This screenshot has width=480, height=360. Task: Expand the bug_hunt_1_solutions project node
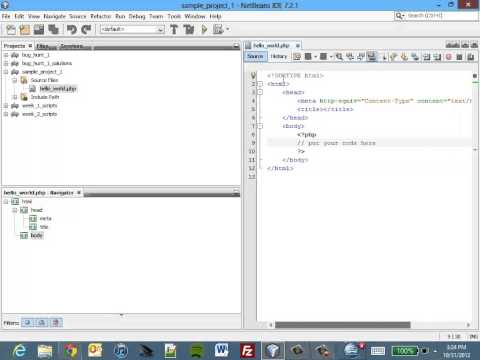(x=6, y=63)
